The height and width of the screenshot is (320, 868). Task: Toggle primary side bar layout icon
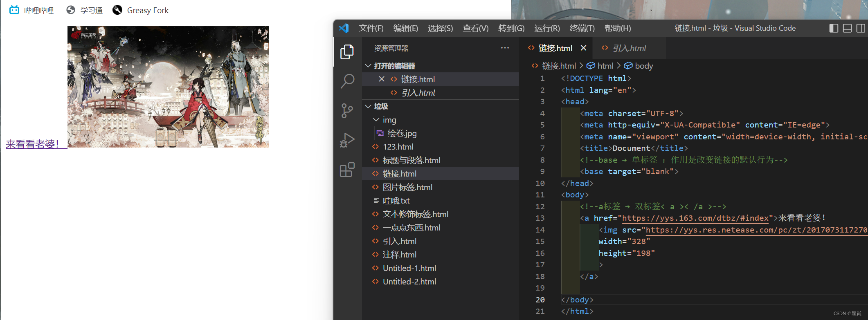coord(834,28)
